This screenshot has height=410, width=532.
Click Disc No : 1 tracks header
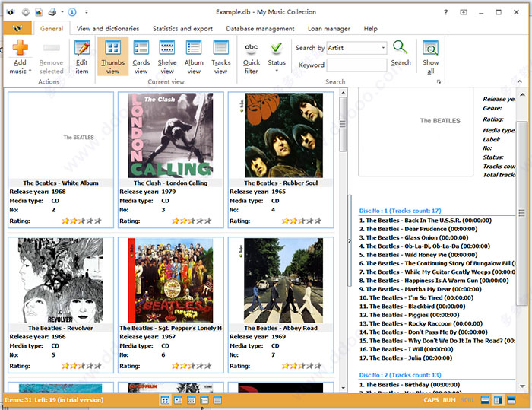tap(401, 211)
